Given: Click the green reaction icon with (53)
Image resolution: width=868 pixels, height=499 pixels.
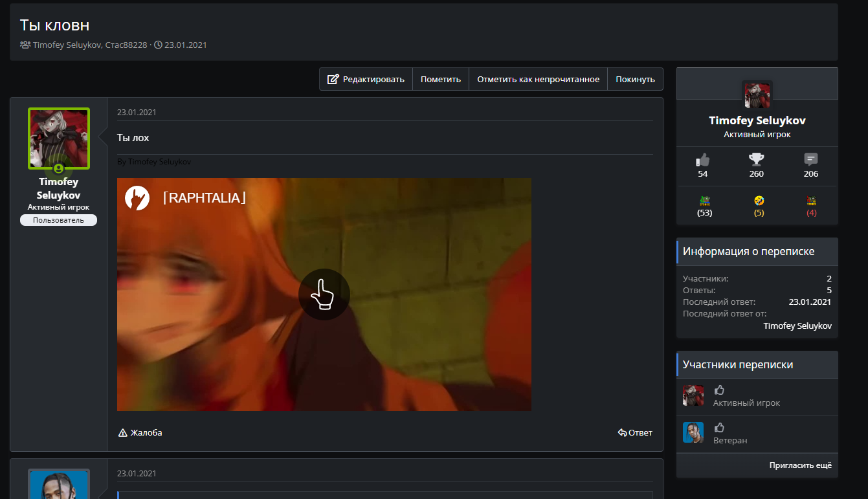Looking at the screenshot, I should tap(704, 201).
